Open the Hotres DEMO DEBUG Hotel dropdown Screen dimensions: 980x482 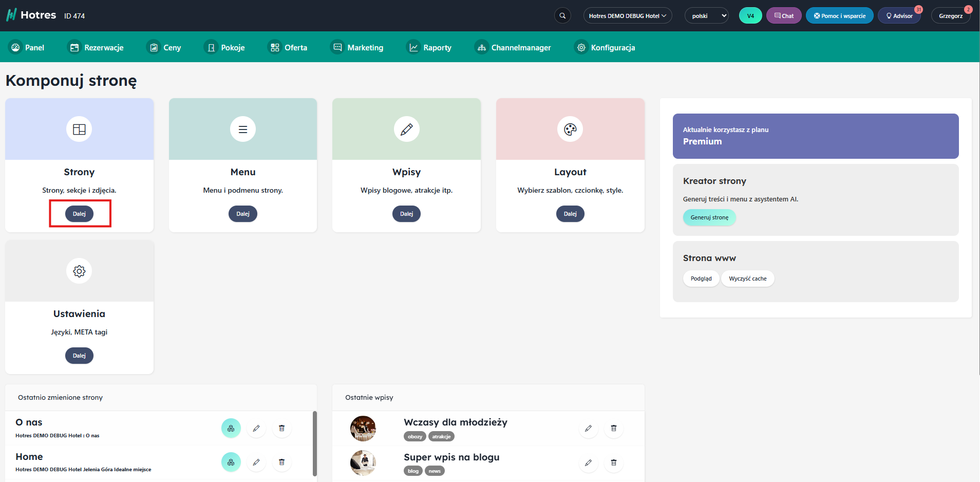(627, 16)
